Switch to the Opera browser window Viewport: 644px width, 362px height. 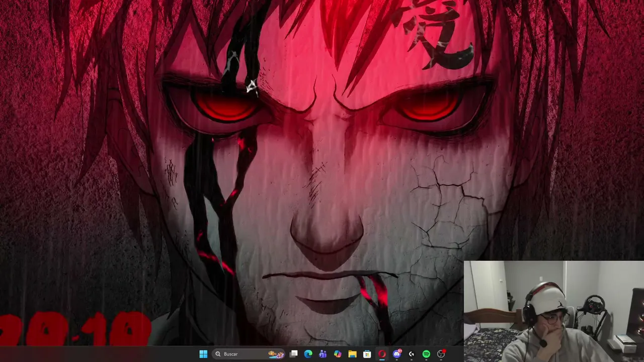382,354
